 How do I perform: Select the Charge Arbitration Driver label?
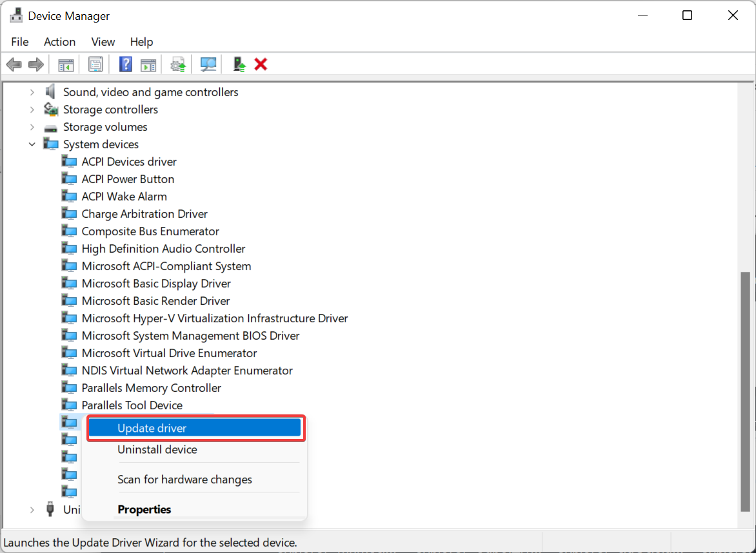click(x=144, y=213)
